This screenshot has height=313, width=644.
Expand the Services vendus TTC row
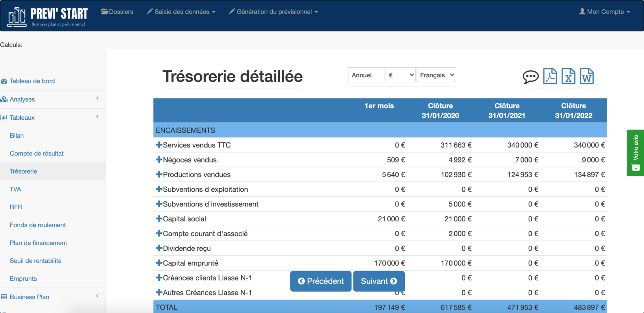(x=158, y=145)
